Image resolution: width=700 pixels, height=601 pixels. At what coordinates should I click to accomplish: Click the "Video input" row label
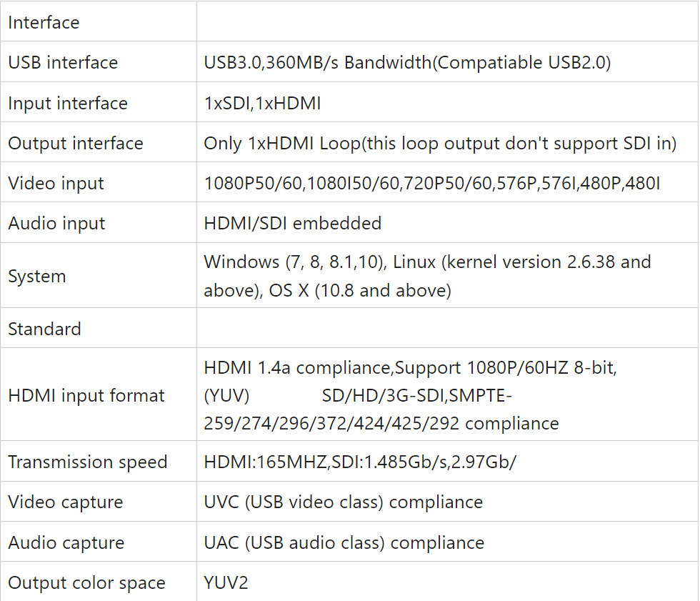(x=56, y=183)
